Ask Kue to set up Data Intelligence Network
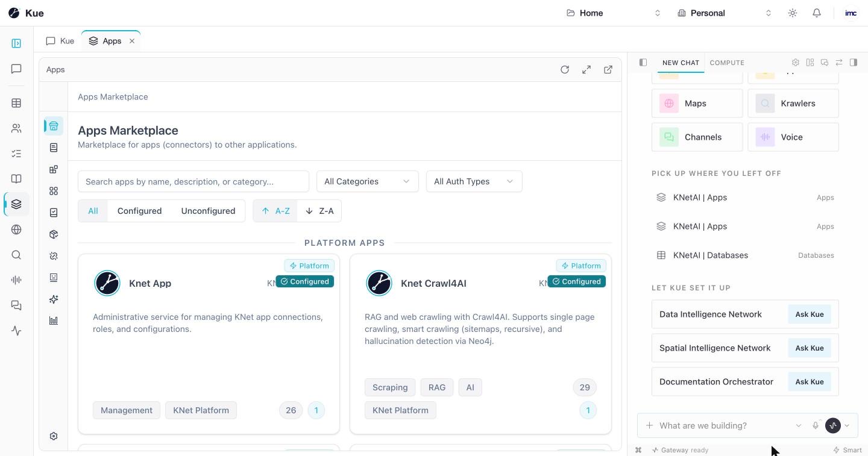This screenshot has width=868, height=456. 810,314
